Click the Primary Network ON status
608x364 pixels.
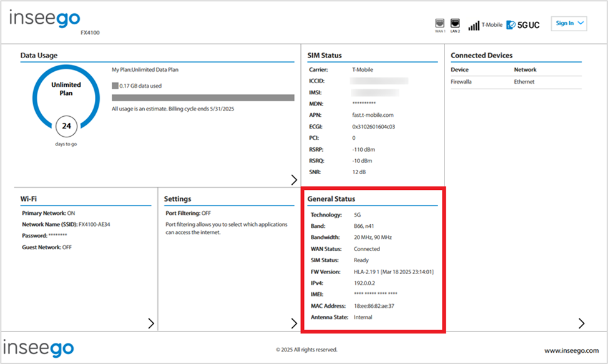click(49, 213)
